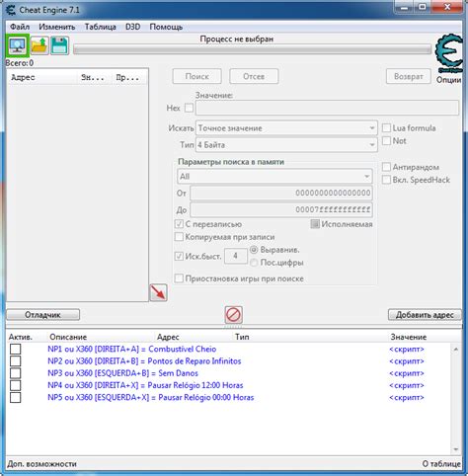Image resolution: width=468 pixels, height=476 pixels.
Task: Click the open folder load table icon
Action: coord(39,45)
